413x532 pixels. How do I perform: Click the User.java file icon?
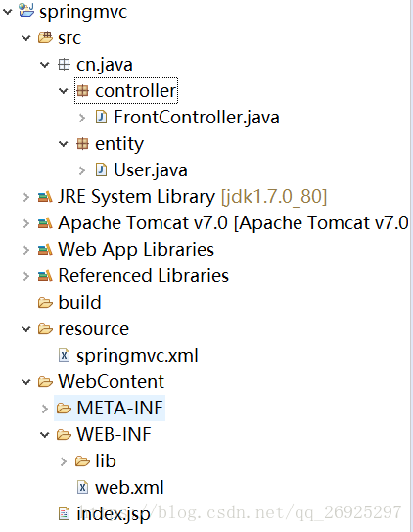101,169
